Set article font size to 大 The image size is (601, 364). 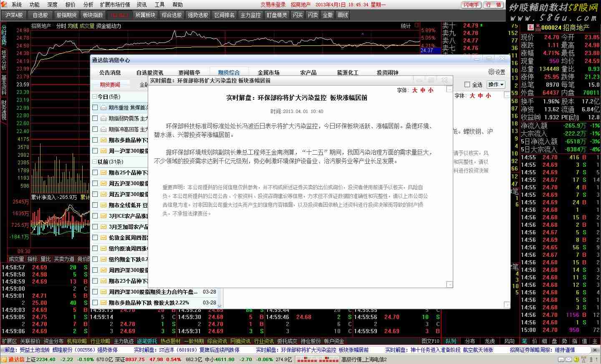tap(415, 90)
